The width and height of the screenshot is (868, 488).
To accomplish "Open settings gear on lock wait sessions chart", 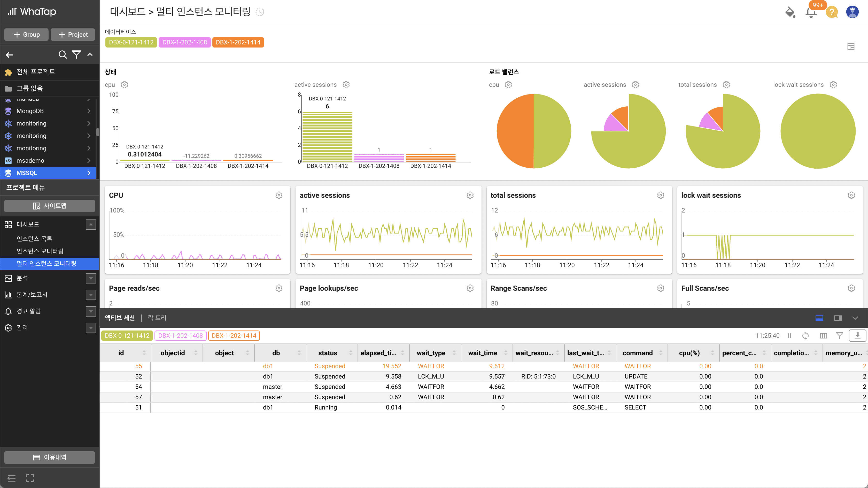I will pos(851,195).
